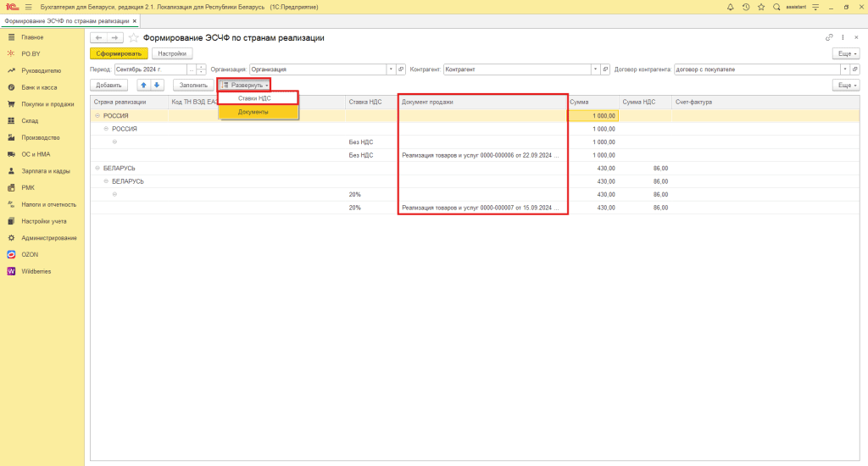Click the 1C logo icon
The height and width of the screenshot is (466, 868).
coord(12,7)
